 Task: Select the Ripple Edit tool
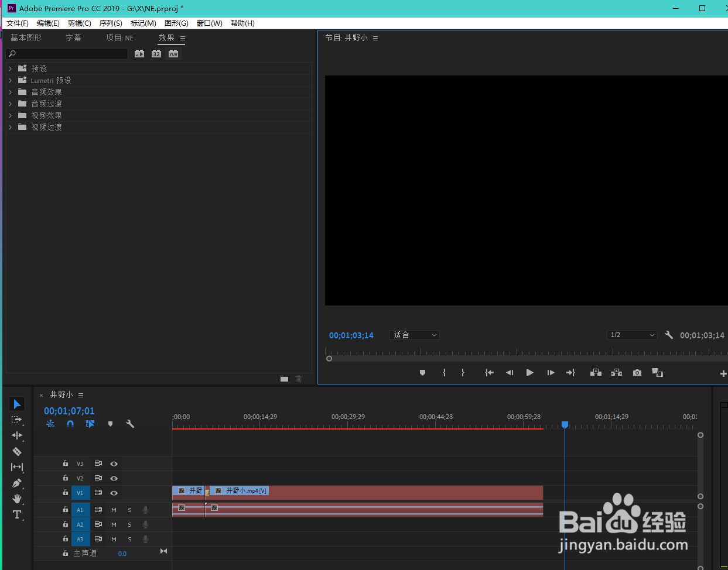(x=17, y=435)
